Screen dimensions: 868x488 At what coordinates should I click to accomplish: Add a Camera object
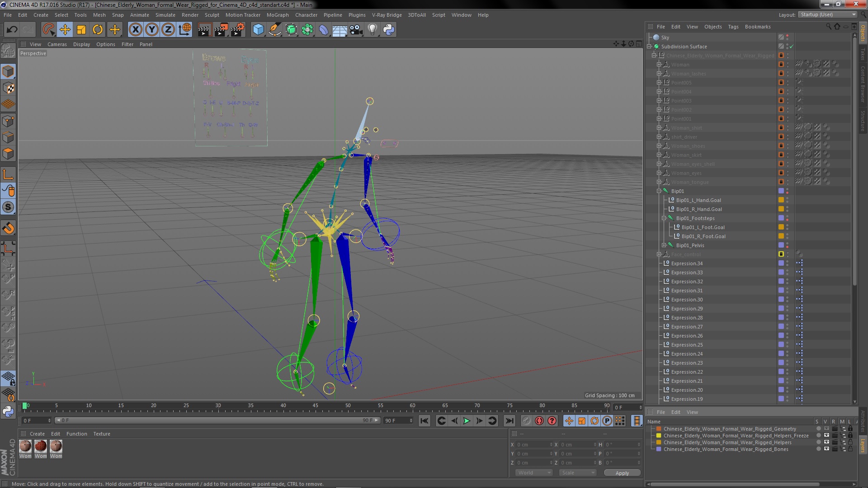point(356,30)
